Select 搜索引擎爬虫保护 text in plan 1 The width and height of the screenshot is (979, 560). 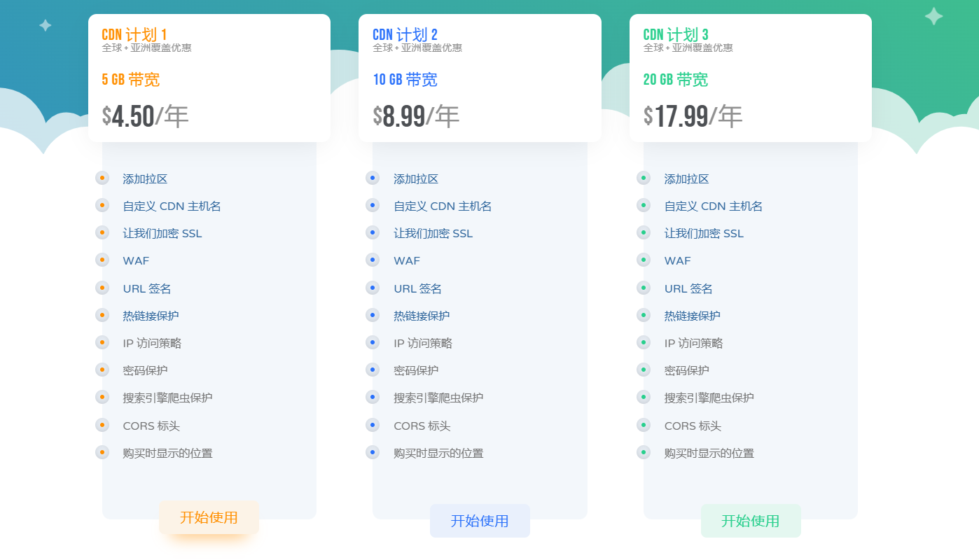(167, 398)
